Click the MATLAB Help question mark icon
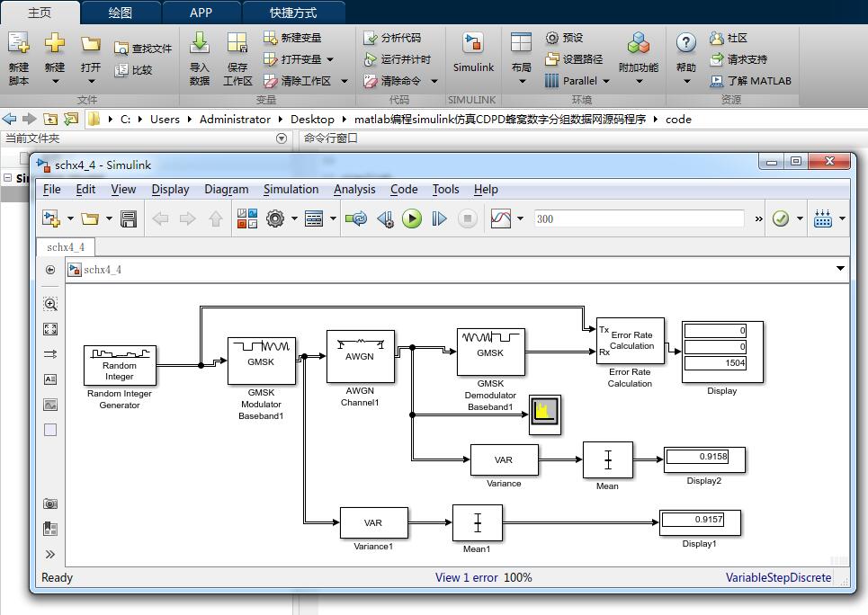The image size is (868, 615). coord(686,42)
